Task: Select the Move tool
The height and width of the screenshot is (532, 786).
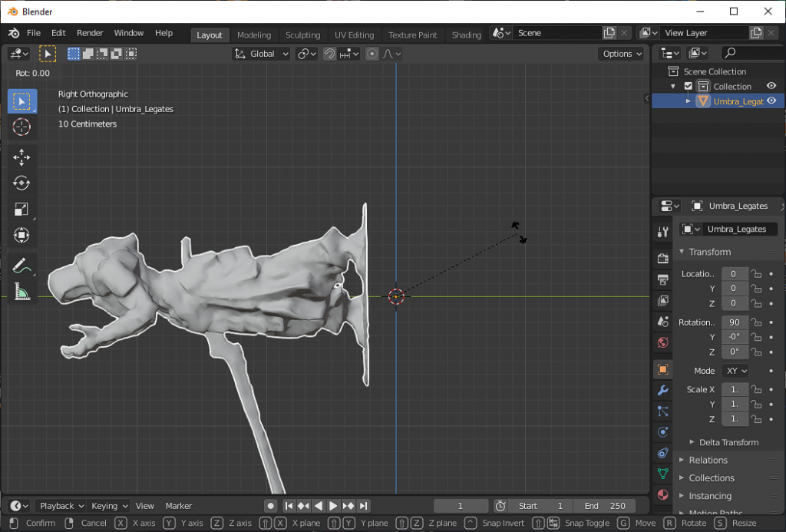Action: (21, 157)
